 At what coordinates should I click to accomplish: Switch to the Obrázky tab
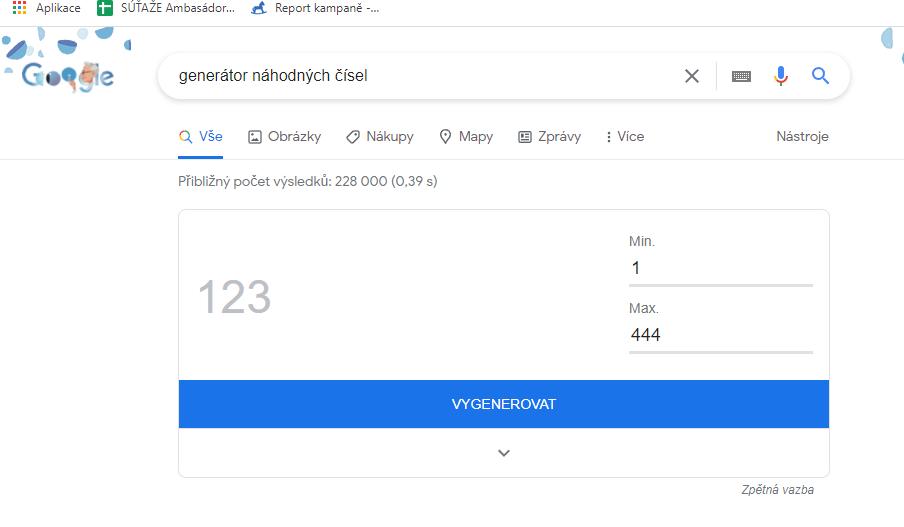click(x=284, y=137)
